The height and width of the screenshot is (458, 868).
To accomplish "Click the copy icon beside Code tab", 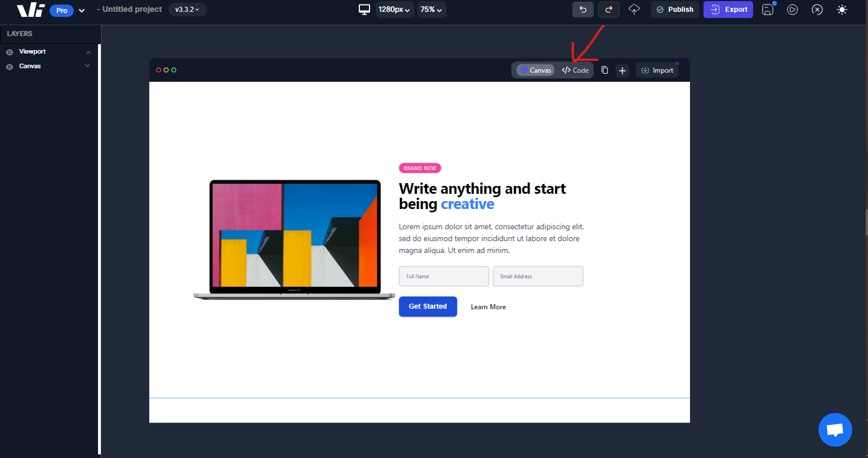I will 604,70.
